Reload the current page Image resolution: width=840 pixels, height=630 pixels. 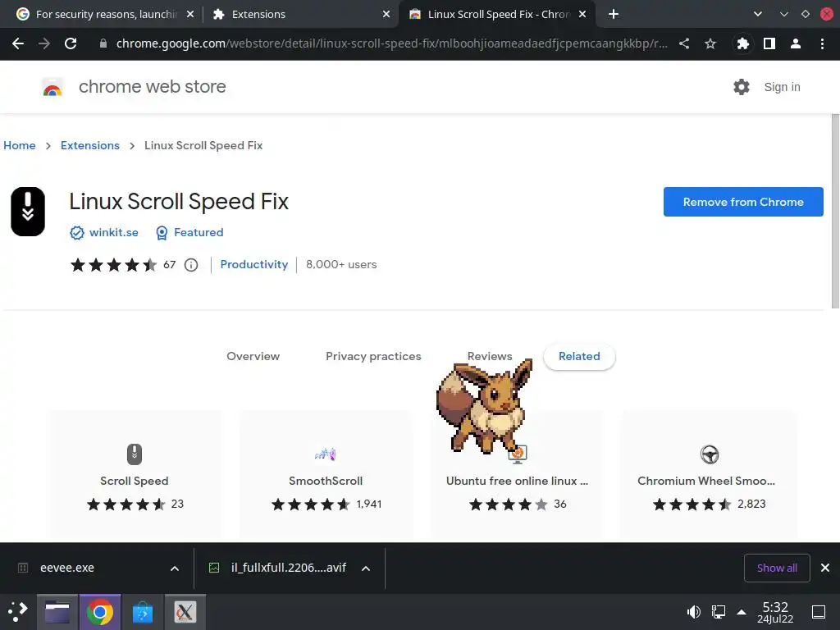[x=71, y=44]
